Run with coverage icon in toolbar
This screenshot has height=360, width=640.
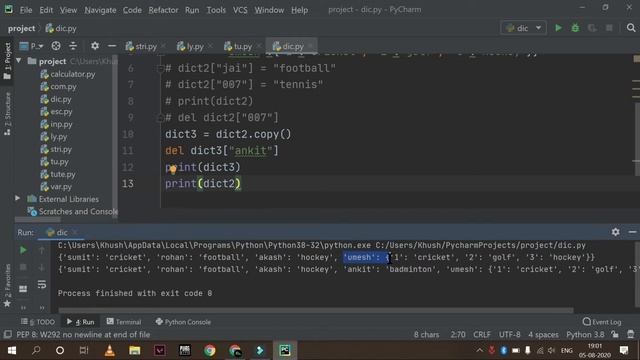[x=592, y=28]
